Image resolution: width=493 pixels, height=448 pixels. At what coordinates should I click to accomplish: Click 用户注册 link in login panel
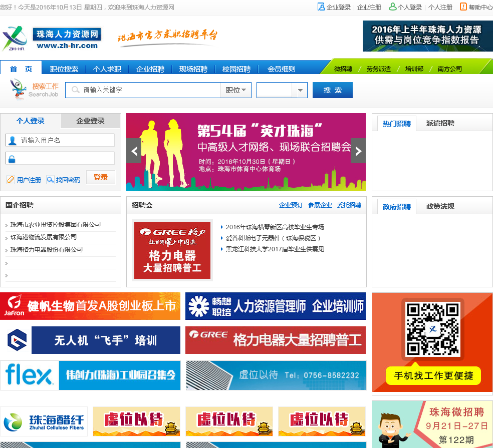click(x=29, y=180)
